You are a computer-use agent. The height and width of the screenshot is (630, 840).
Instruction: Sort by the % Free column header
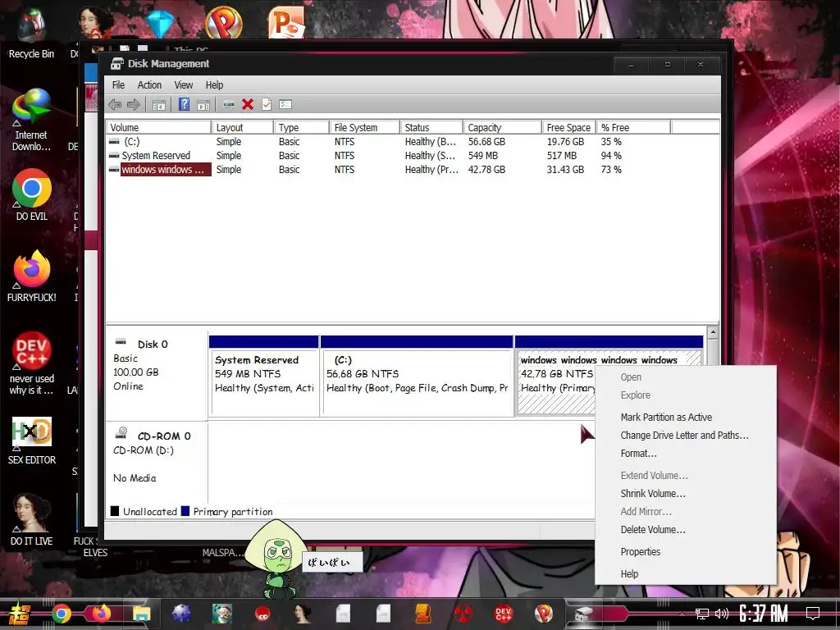(632, 127)
